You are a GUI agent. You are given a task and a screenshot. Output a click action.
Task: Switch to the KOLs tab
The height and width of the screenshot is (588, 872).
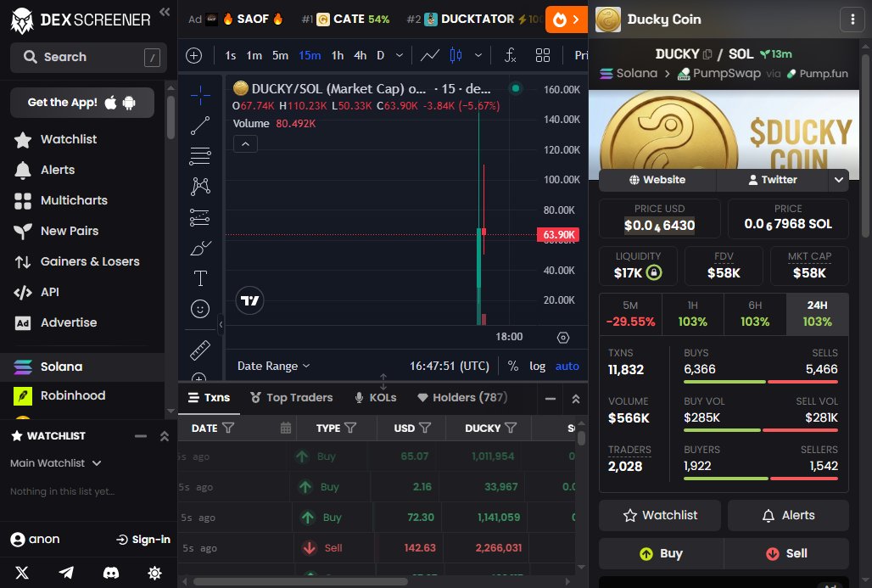376,397
